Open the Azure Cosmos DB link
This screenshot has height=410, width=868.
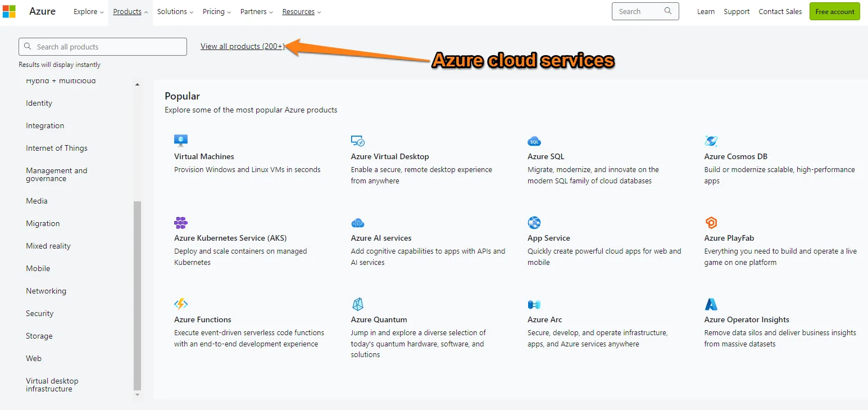coord(736,156)
